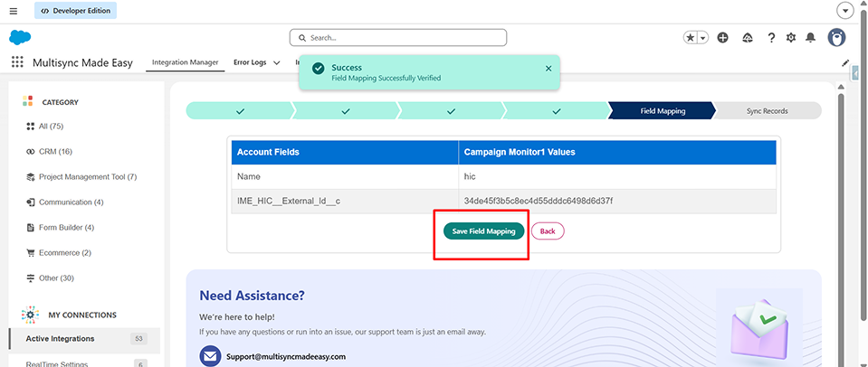Focus the global Search field
Screen dimensions: 868x367
click(x=398, y=38)
